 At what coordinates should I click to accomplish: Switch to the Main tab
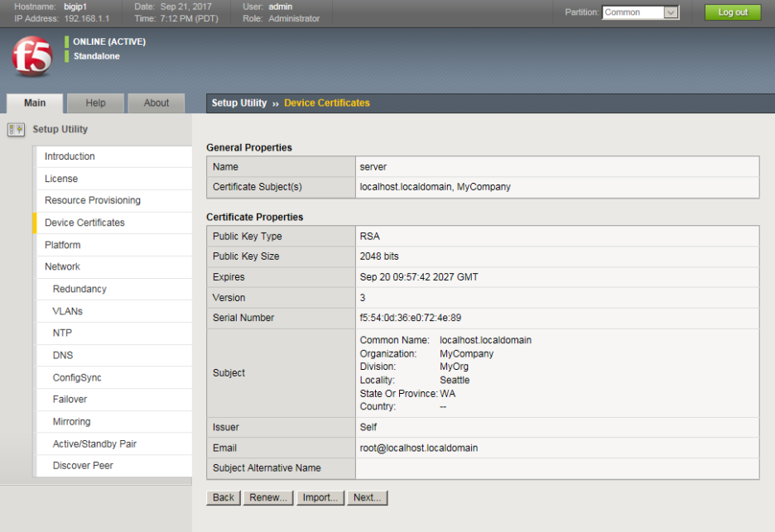coord(35,103)
